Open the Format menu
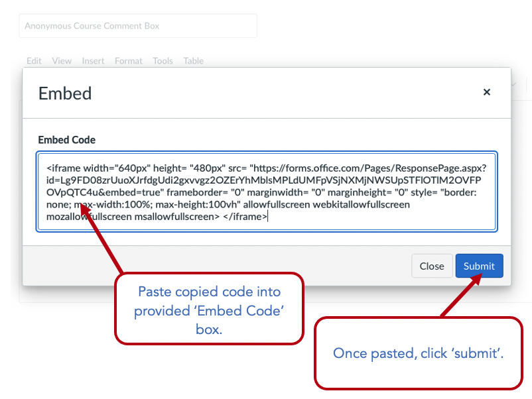This screenshot has height=399, width=532. [128, 61]
